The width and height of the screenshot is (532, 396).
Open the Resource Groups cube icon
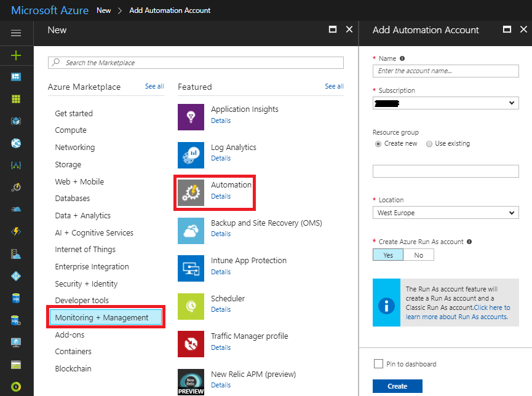click(x=17, y=121)
